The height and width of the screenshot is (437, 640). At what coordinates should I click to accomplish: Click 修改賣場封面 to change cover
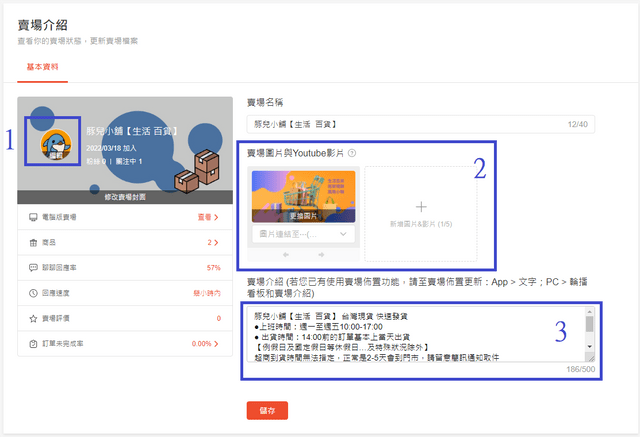(x=125, y=197)
